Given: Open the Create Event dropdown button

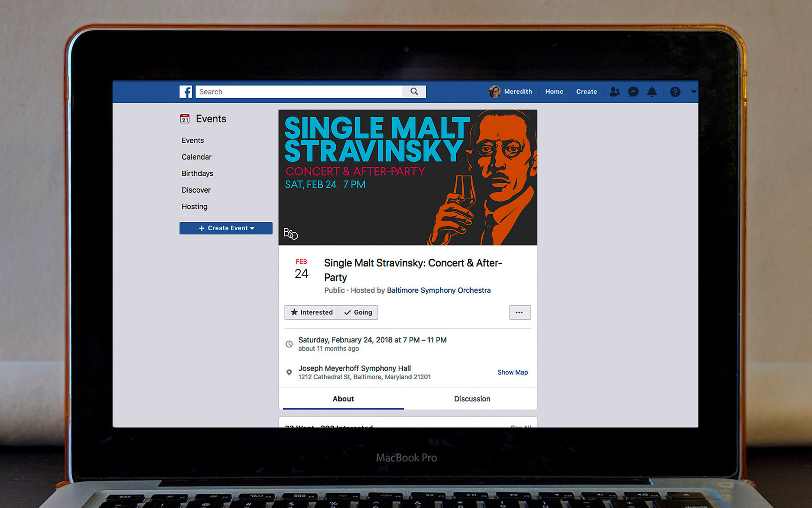Looking at the screenshot, I should point(226,228).
